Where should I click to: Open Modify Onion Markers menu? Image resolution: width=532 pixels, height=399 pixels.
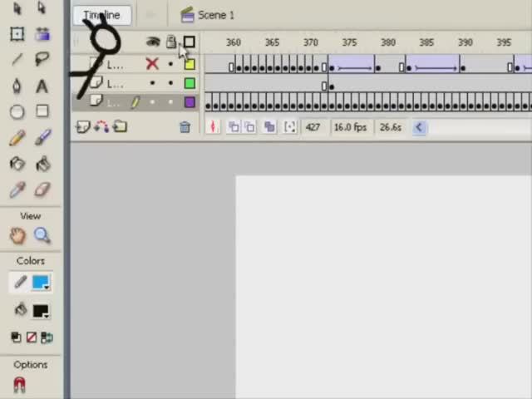290,127
